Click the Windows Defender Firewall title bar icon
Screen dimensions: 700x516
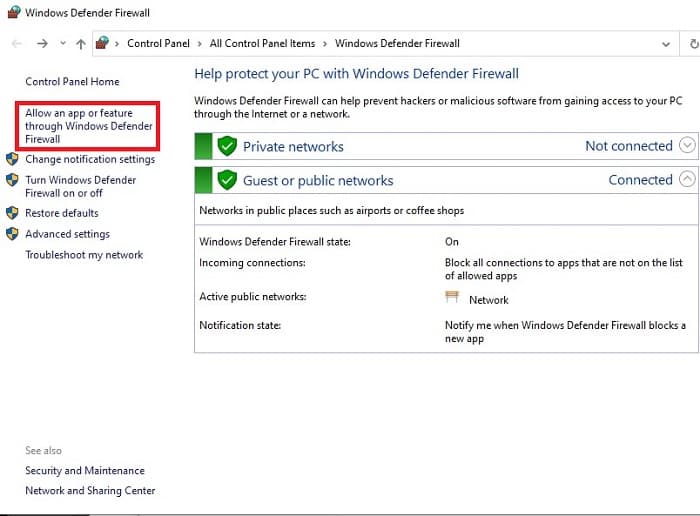point(13,12)
